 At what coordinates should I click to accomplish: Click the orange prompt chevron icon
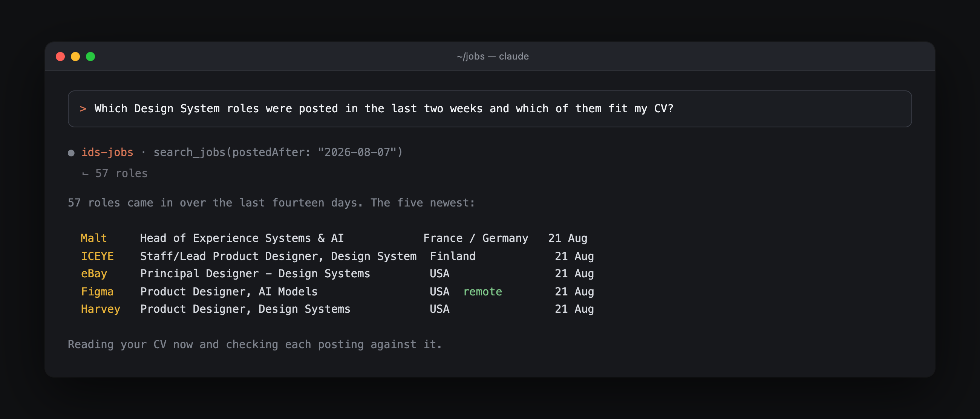tap(83, 109)
